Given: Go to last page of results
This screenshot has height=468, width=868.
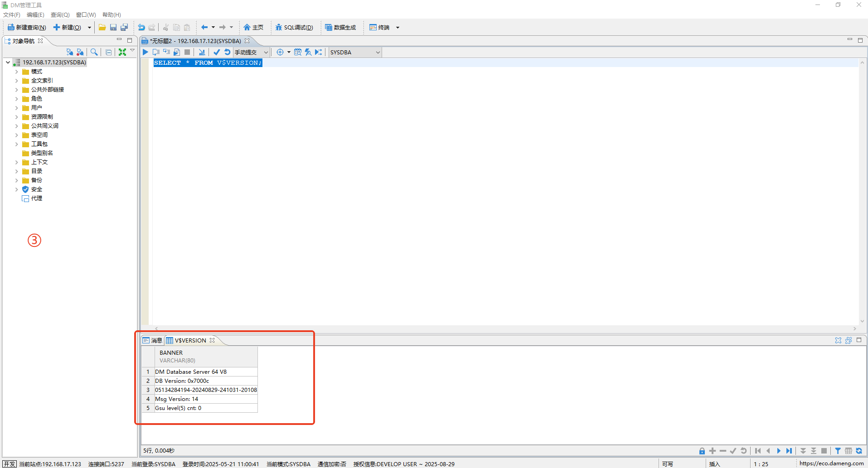Looking at the screenshot, I should pyautogui.click(x=789, y=451).
